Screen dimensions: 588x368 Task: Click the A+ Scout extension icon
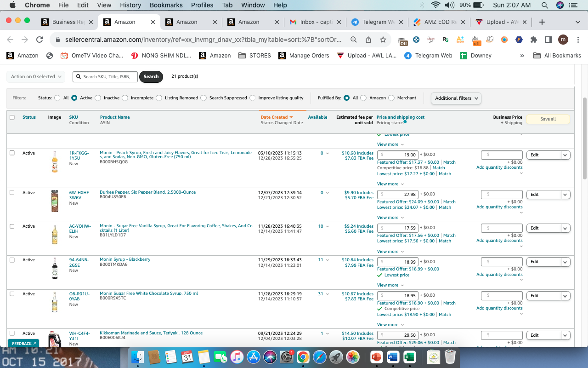(460, 40)
